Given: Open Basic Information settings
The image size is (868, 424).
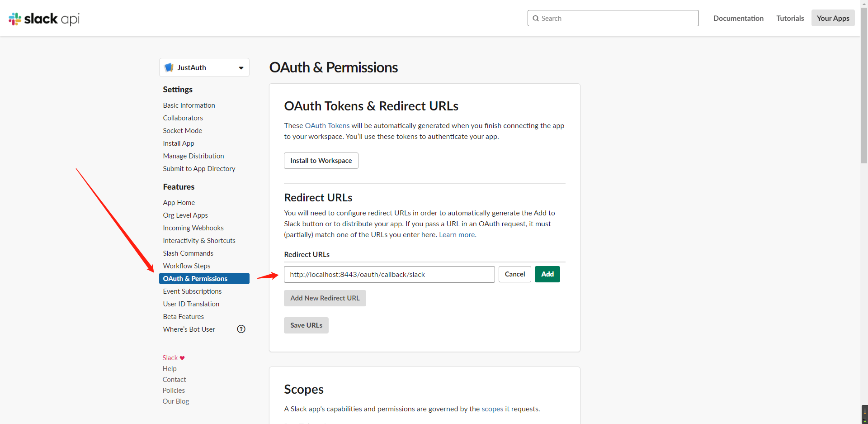Looking at the screenshot, I should [x=189, y=105].
